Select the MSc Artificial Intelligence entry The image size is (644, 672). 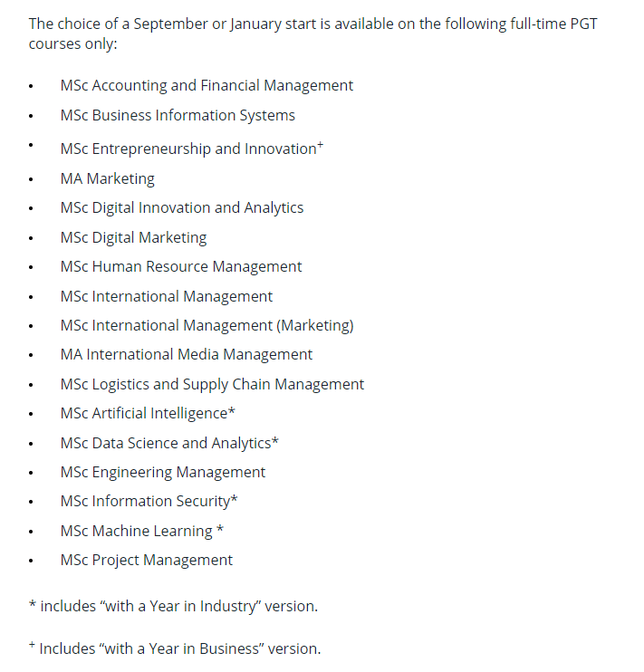click(x=148, y=414)
